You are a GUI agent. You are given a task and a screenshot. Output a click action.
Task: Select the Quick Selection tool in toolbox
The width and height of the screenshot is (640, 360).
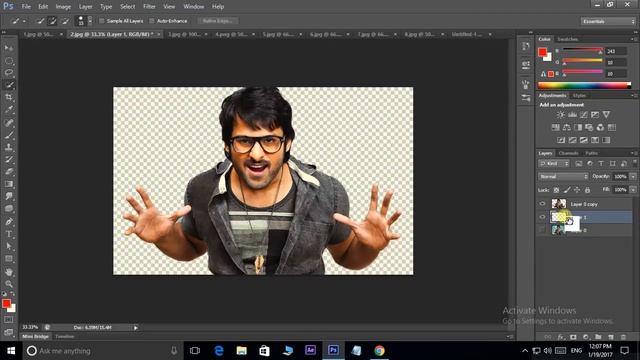(9, 85)
